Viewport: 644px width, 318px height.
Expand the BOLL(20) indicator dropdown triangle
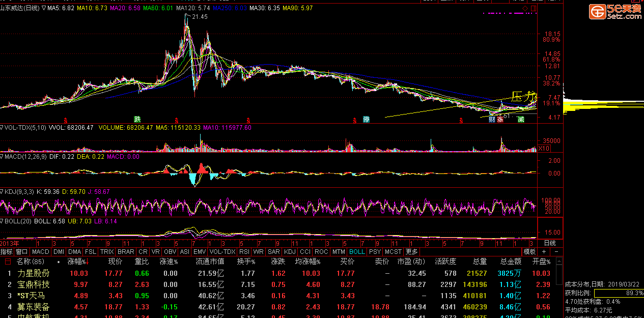2,221
